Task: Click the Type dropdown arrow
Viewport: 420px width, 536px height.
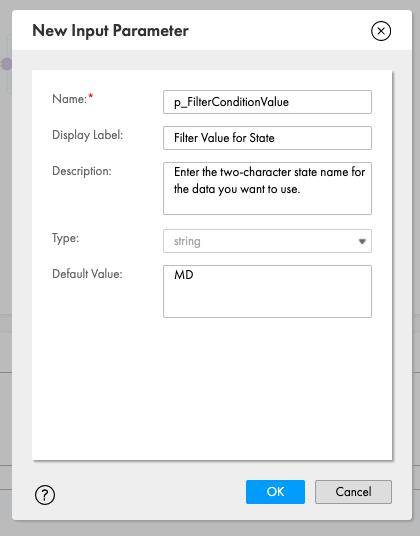Action: 362,241
